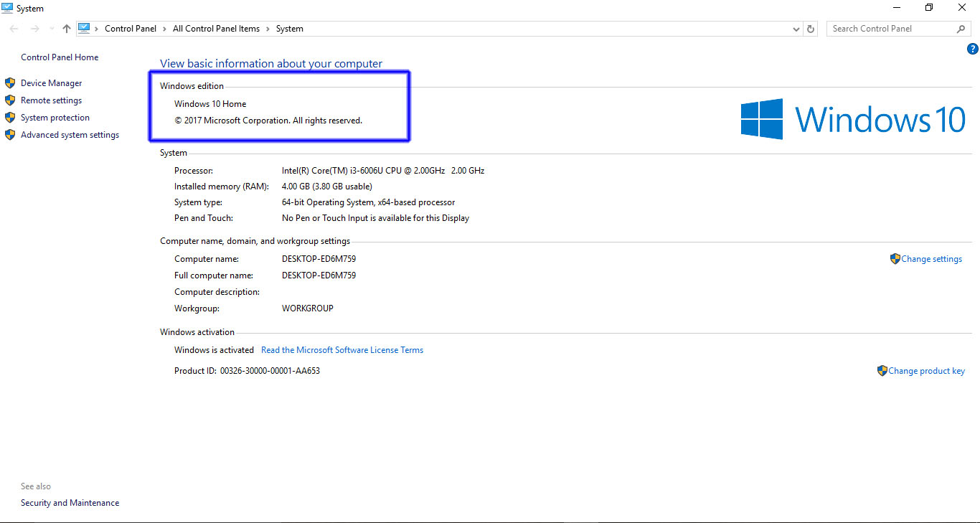Click the shield icon beside Device Manager
This screenshot has height=523, width=980.
click(10, 83)
